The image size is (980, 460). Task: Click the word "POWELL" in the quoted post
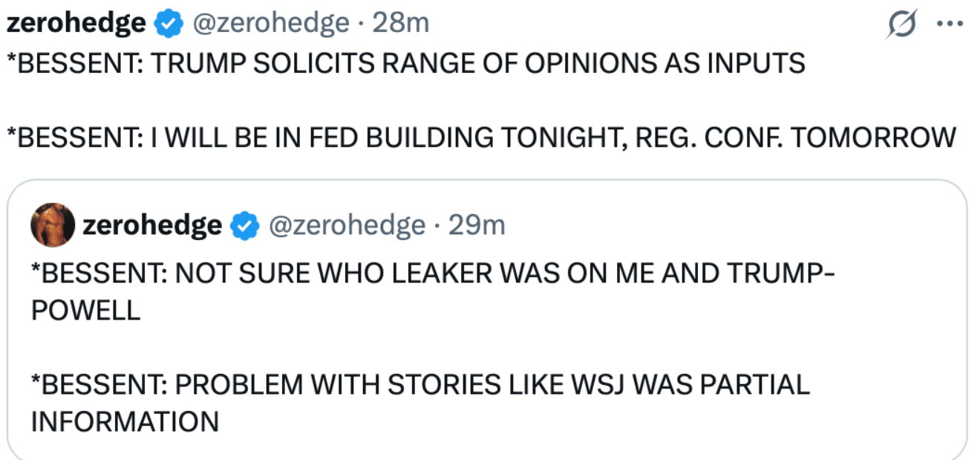click(x=85, y=311)
